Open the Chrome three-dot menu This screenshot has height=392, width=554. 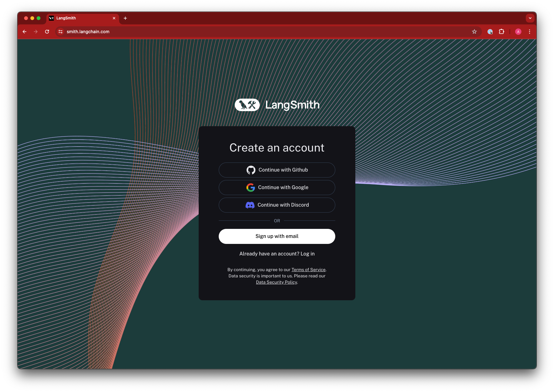(530, 32)
